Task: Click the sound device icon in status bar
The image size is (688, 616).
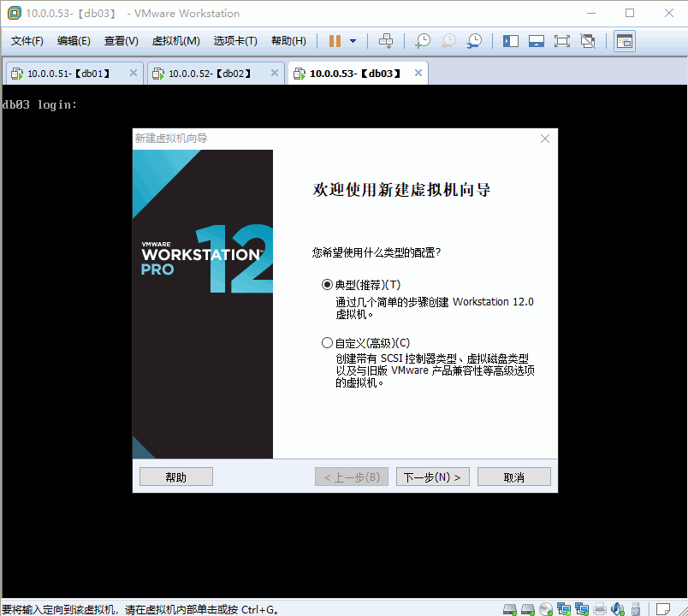Action: 618,607
